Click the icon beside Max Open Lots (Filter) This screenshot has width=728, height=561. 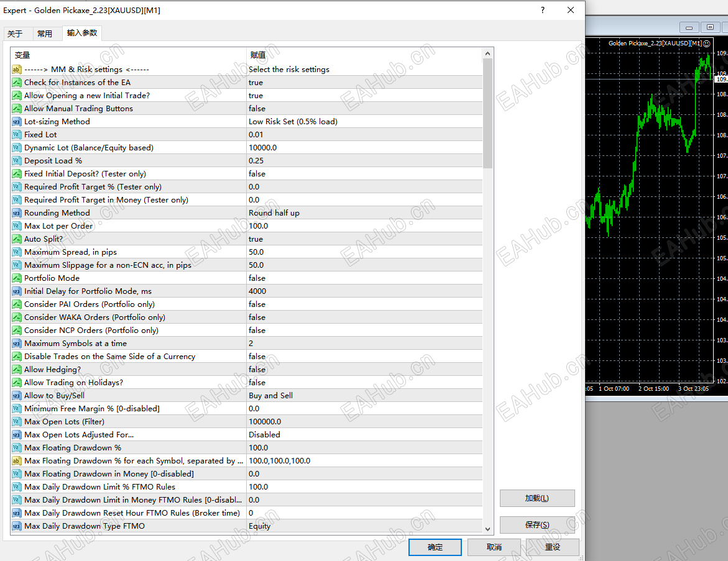click(x=17, y=422)
